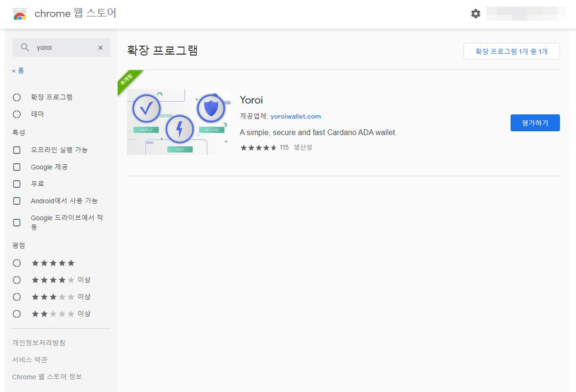Check Android에서 사용 가능 checkbox
576x392 pixels.
pyautogui.click(x=17, y=201)
